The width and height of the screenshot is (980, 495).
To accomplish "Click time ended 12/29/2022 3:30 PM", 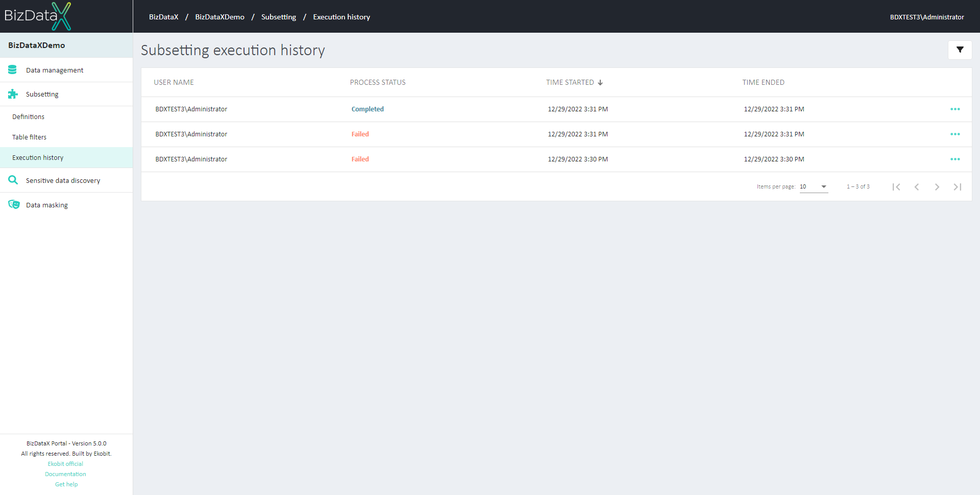I will (774, 159).
